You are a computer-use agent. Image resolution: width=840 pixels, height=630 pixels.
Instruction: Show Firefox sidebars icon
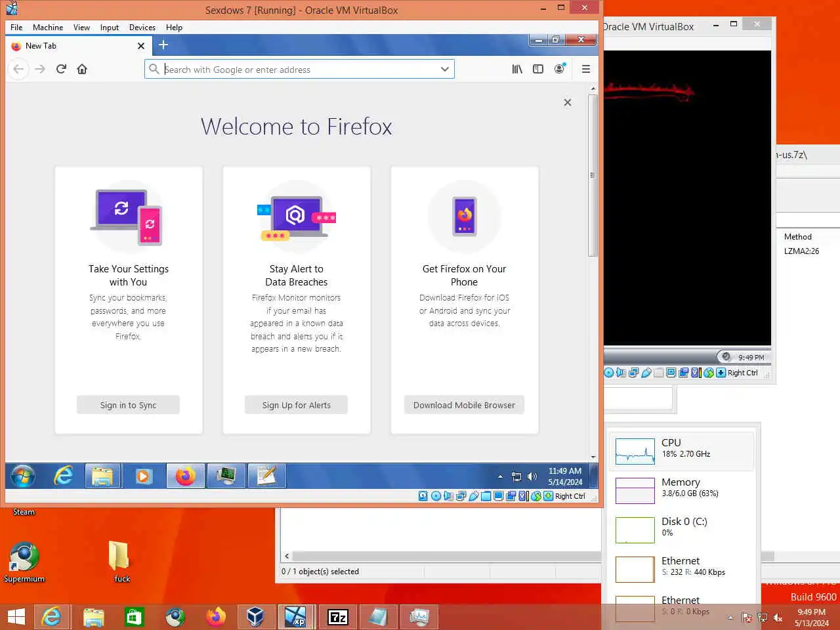[x=538, y=69]
